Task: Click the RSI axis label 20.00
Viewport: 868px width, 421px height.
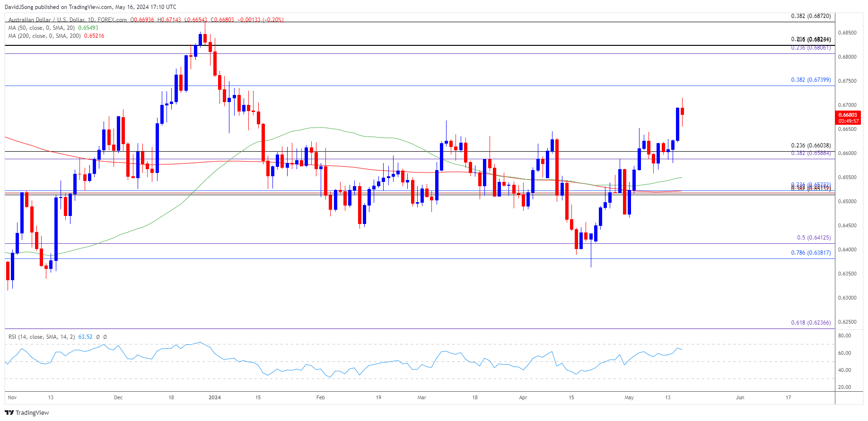Action: [844, 387]
